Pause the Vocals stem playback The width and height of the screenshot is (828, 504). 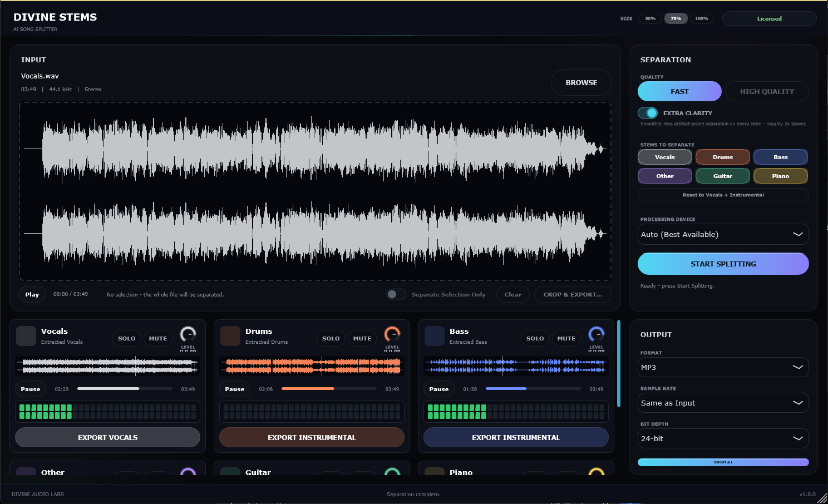click(x=31, y=389)
